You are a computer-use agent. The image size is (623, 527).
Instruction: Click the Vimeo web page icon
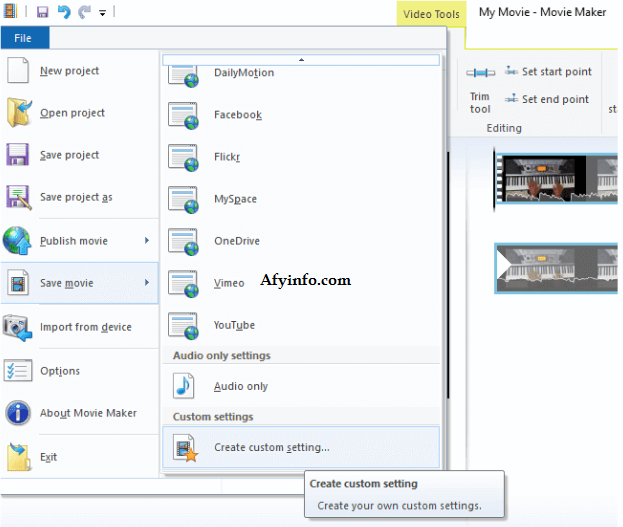[x=183, y=285]
